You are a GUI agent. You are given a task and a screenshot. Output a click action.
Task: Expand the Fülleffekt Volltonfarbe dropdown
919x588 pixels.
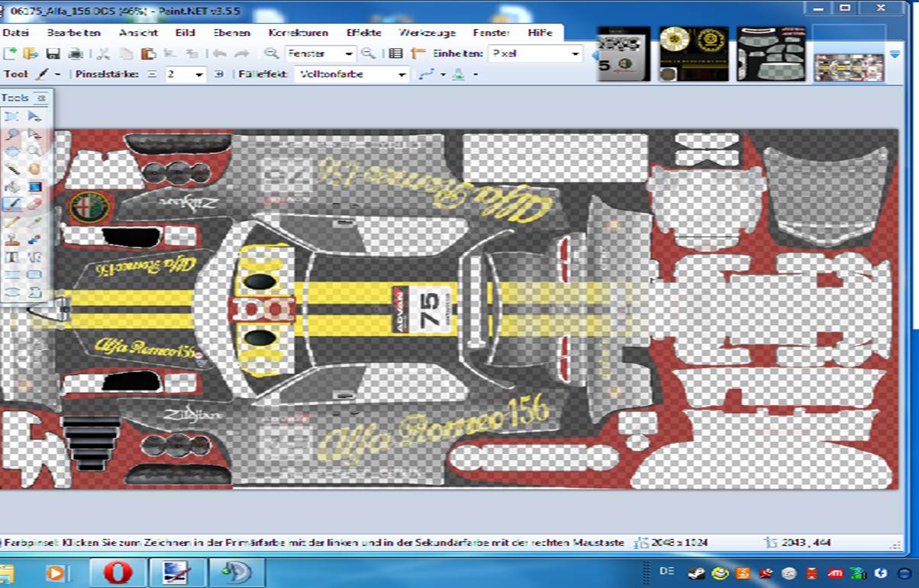(x=402, y=74)
